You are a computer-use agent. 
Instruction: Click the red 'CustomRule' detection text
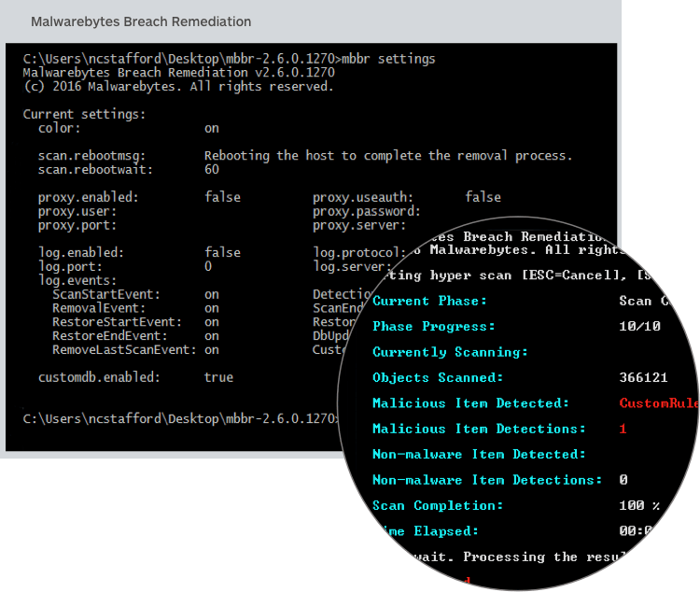point(658,403)
